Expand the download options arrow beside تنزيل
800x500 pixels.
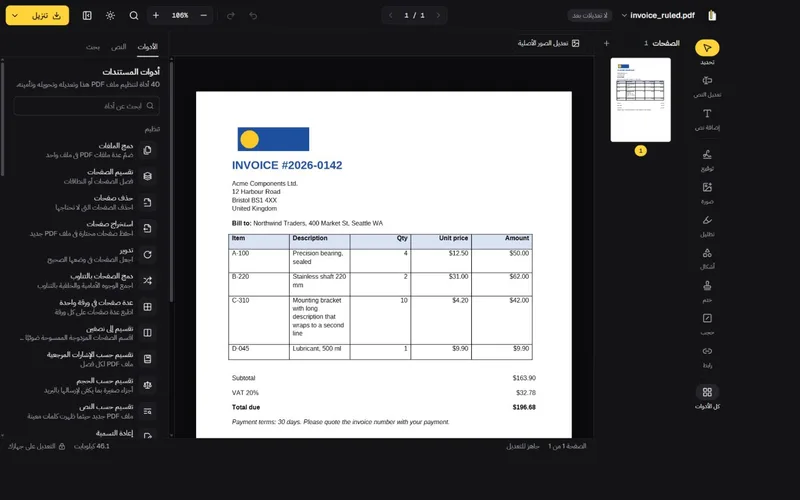tap(15, 15)
